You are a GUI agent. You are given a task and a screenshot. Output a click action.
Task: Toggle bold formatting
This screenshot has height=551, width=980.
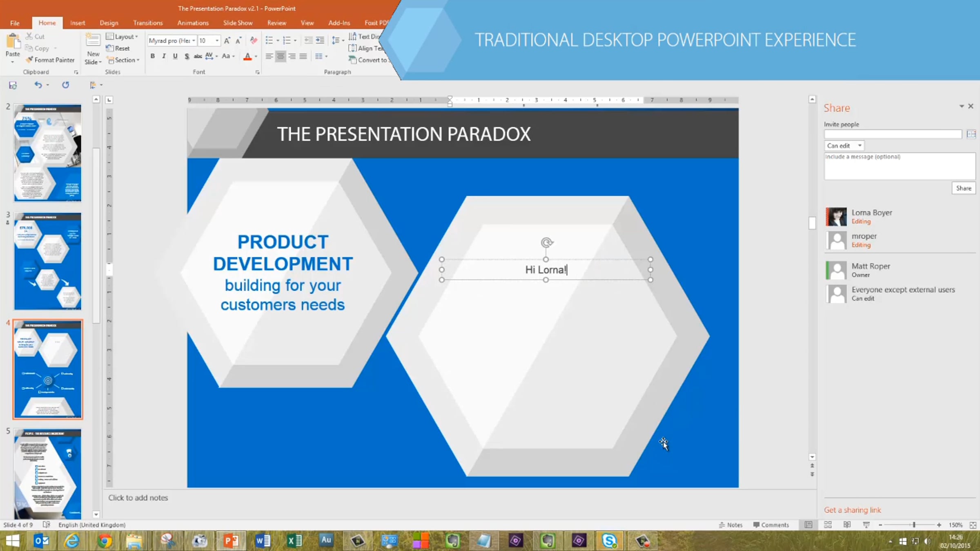152,56
